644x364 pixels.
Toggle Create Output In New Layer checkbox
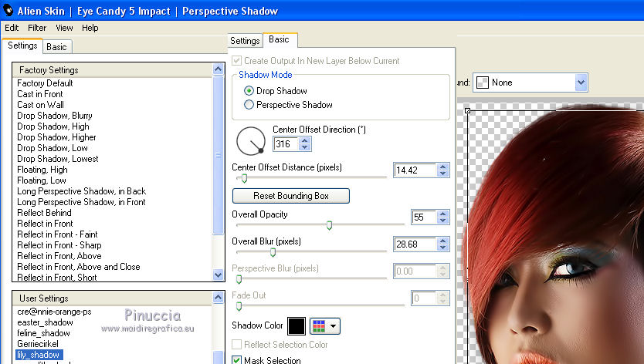[236, 61]
